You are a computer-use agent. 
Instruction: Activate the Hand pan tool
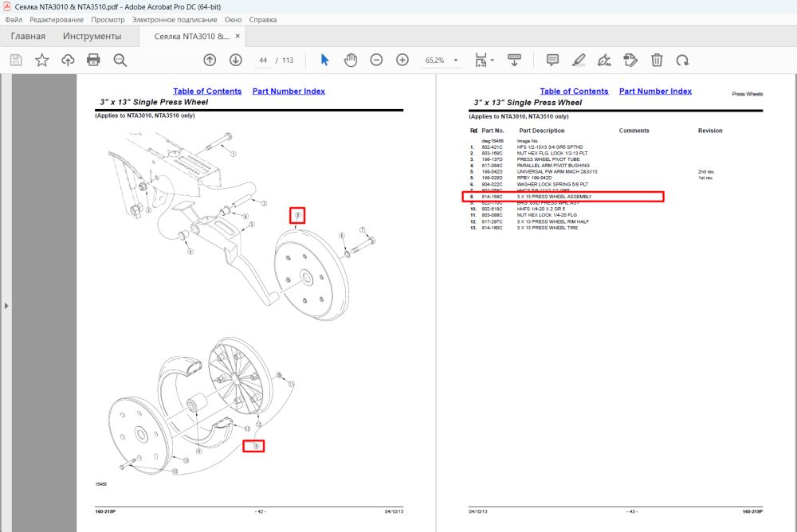coord(350,60)
